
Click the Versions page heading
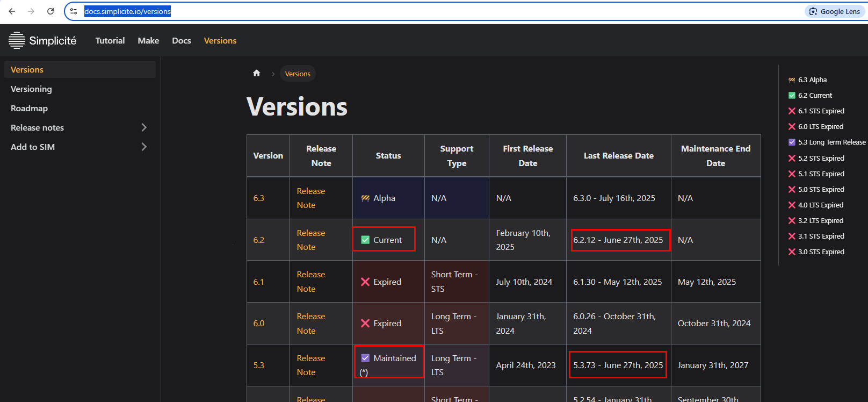297,107
